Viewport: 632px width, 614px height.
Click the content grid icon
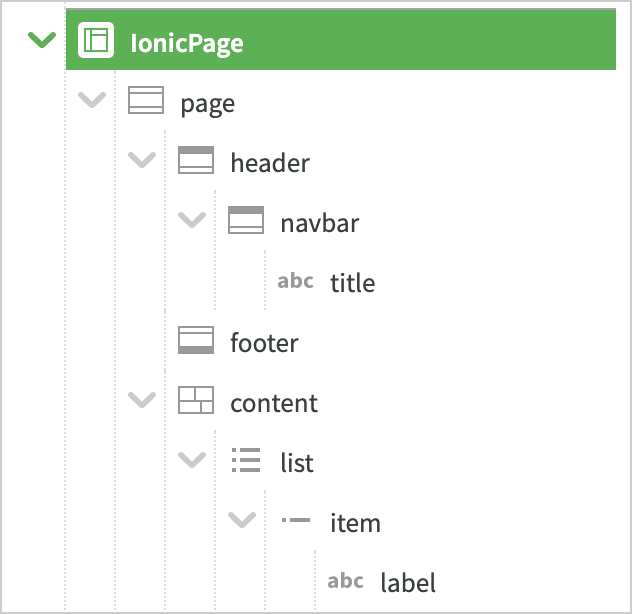(x=196, y=402)
